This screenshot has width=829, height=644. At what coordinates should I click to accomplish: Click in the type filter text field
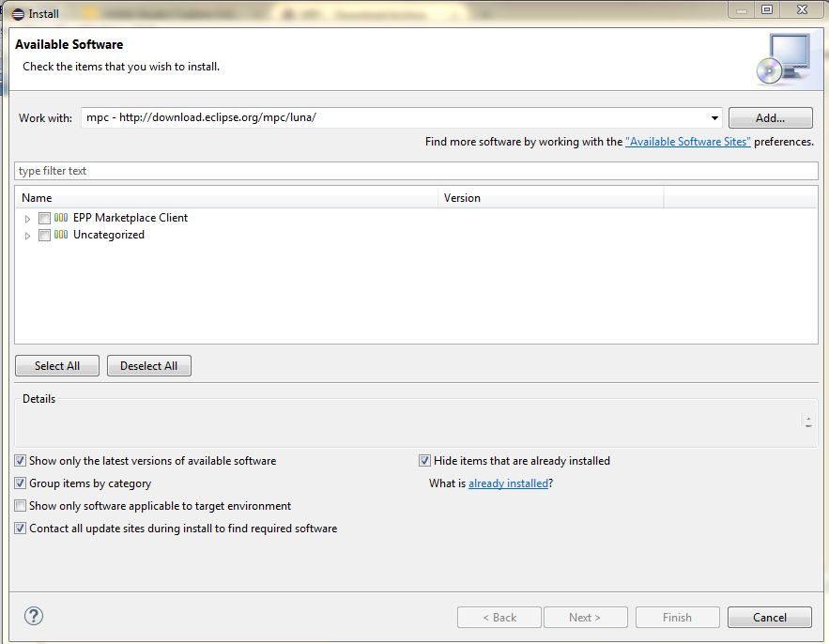tap(415, 171)
